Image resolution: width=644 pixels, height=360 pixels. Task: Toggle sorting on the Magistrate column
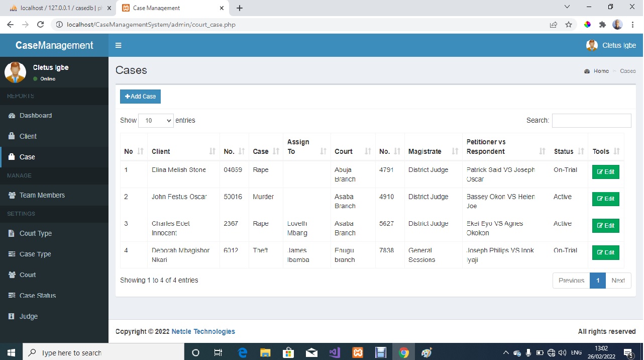(455, 151)
